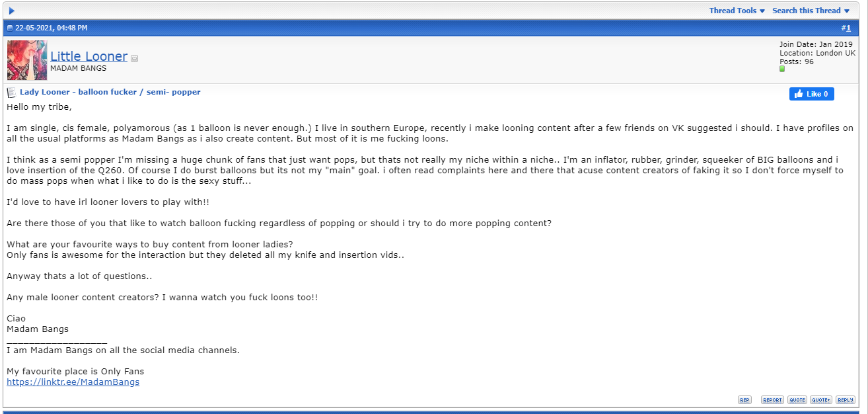Open the Thread Tools dropdown menu
Screen dimensions: 868x414
click(x=733, y=11)
